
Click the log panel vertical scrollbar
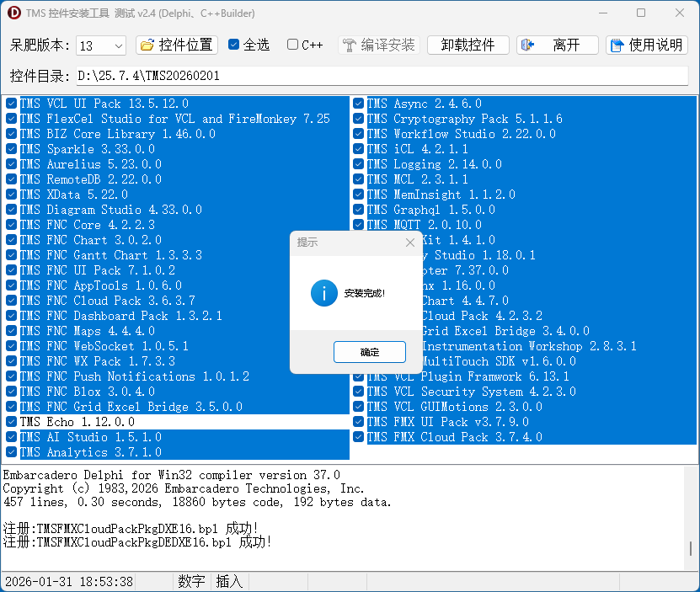point(692,547)
